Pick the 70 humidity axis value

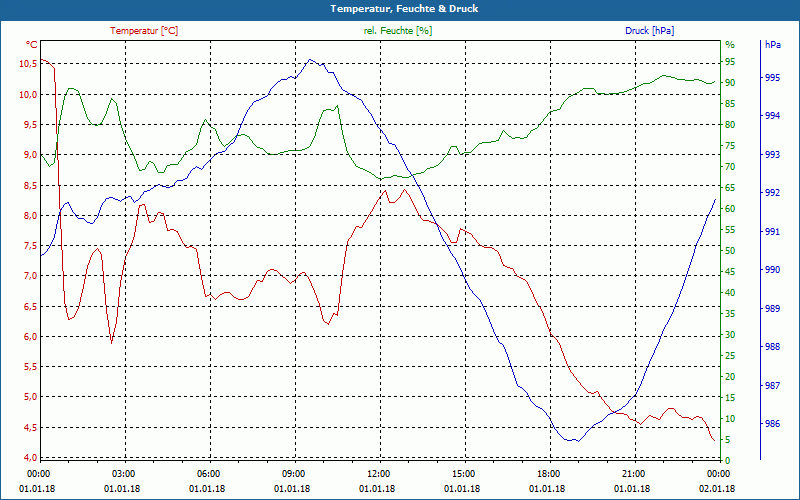730,167
